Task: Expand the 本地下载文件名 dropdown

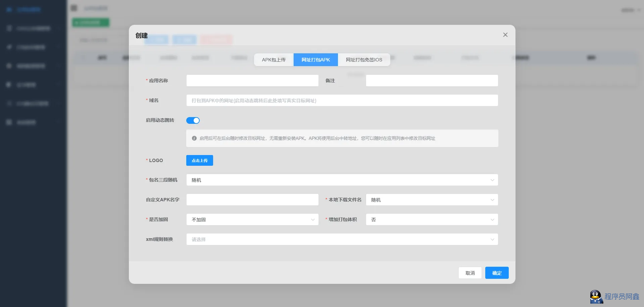Action: coord(432,200)
